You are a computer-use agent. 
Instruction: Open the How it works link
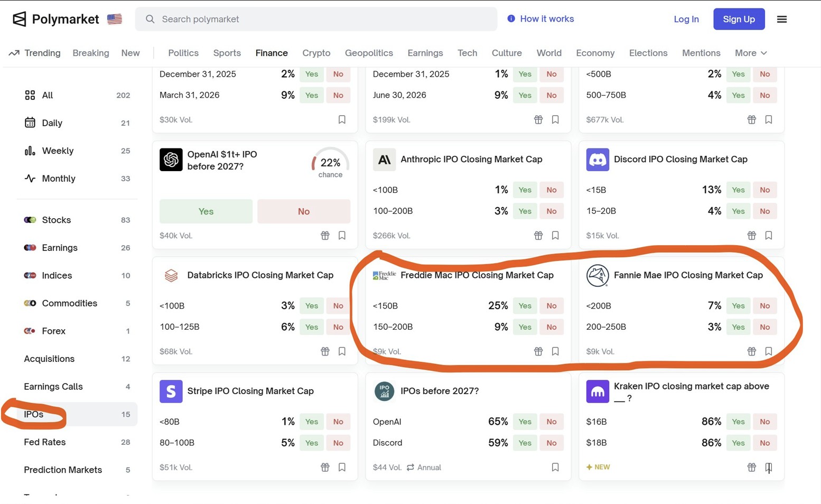point(540,19)
